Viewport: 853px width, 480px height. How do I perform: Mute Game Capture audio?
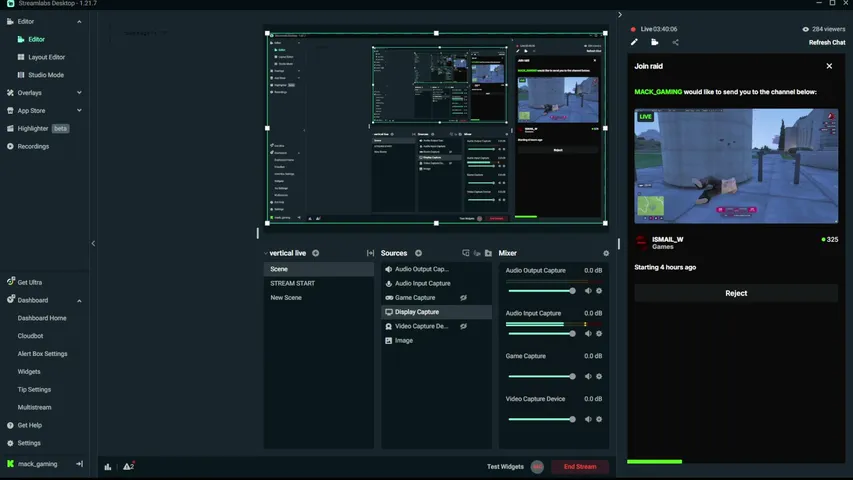point(588,376)
